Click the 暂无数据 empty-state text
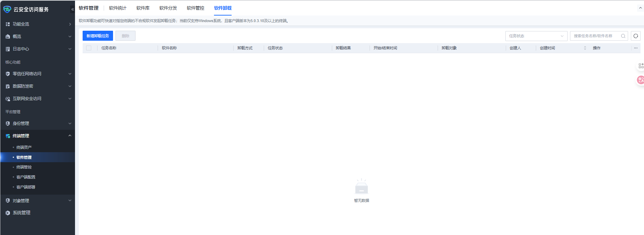Screen dimensions: 644x235 pyautogui.click(x=362, y=200)
